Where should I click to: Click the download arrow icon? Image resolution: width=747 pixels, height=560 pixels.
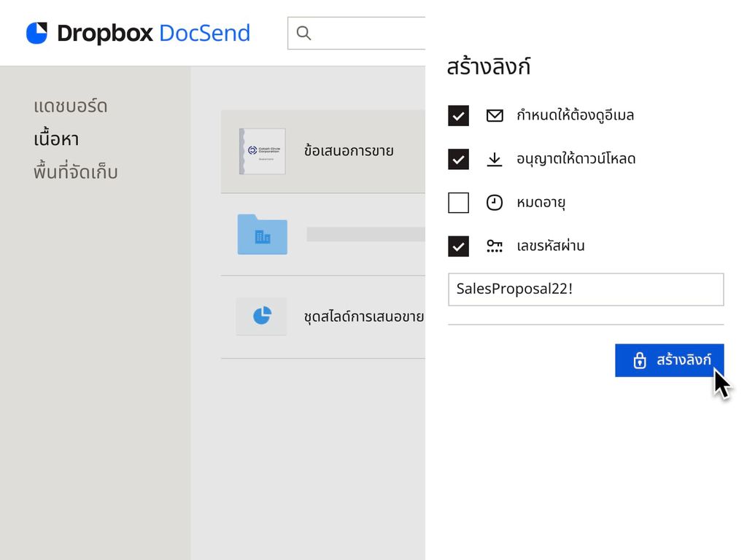point(495,158)
